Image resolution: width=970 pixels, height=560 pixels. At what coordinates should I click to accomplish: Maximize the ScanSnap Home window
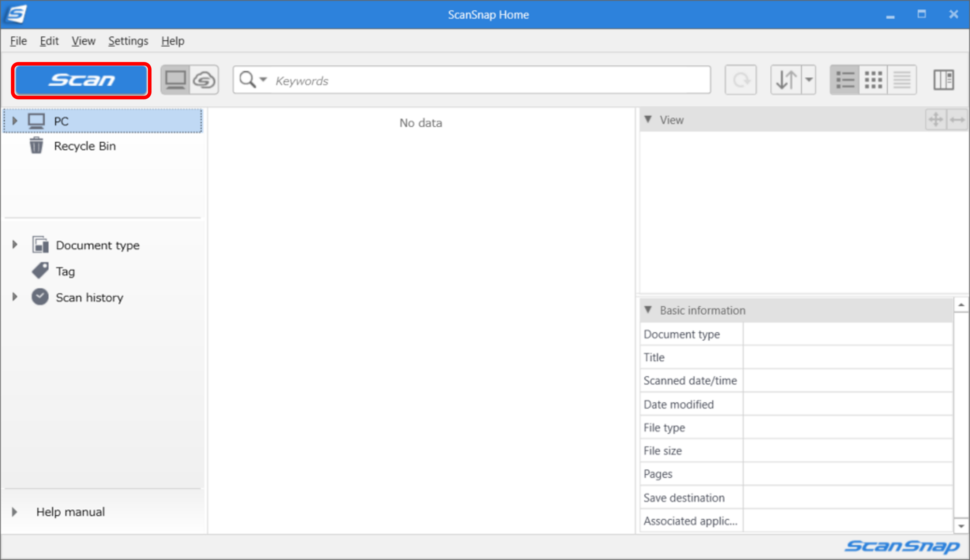(x=921, y=14)
